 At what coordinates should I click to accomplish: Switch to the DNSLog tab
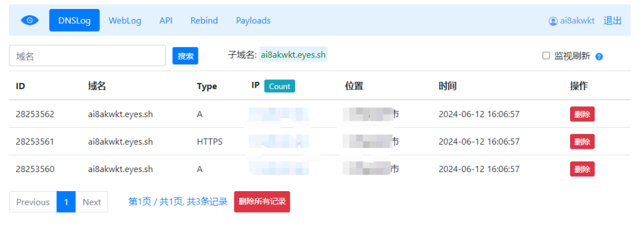click(x=75, y=20)
